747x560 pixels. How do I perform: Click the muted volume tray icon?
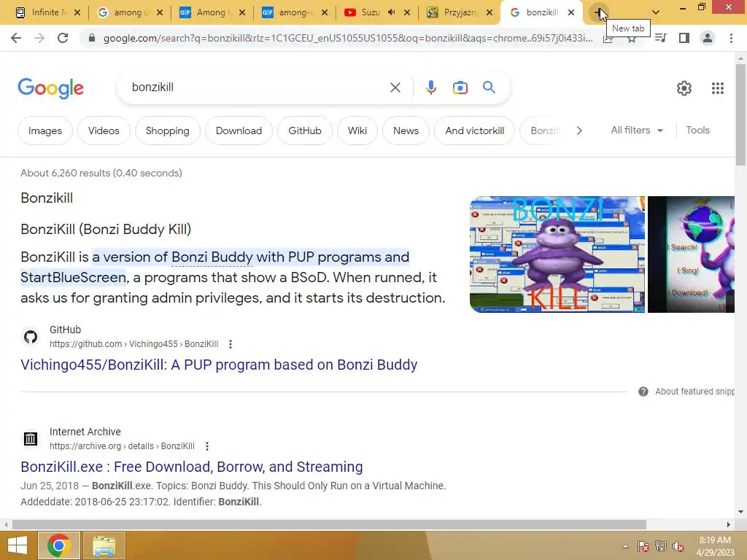[x=678, y=546]
